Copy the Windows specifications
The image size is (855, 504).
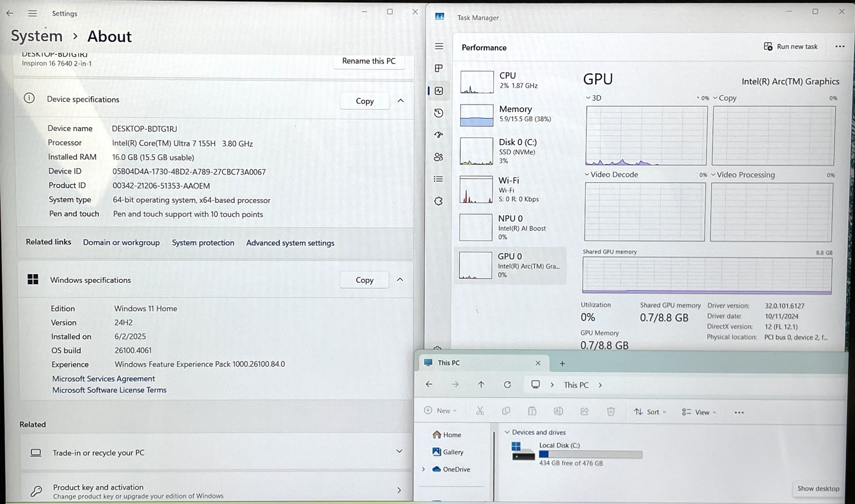click(364, 280)
